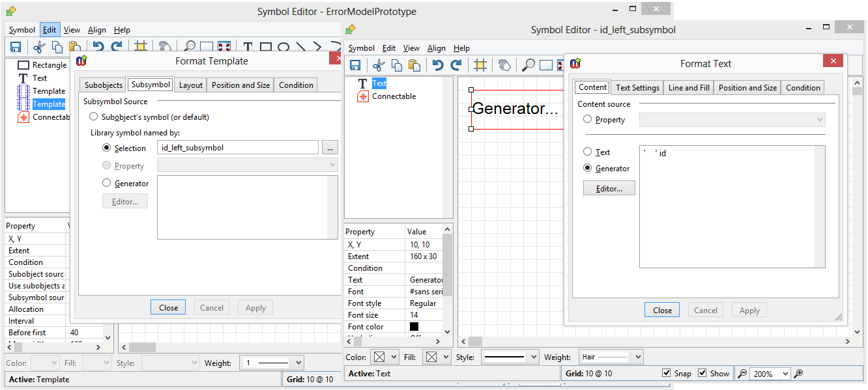This screenshot has width=868, height=390.
Task: Select the Generator radio in Format Template dialog
Action: pyautogui.click(x=107, y=183)
